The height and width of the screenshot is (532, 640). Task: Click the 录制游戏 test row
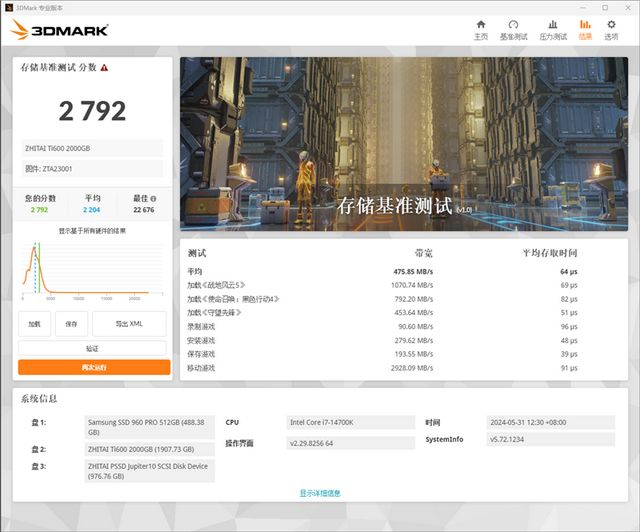(382, 327)
